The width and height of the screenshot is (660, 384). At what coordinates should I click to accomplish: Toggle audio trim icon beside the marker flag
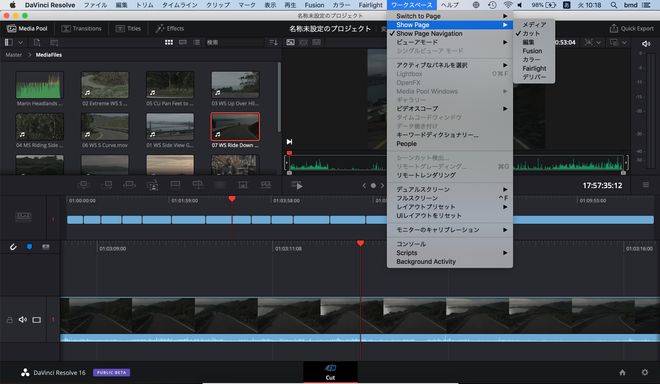45,247
